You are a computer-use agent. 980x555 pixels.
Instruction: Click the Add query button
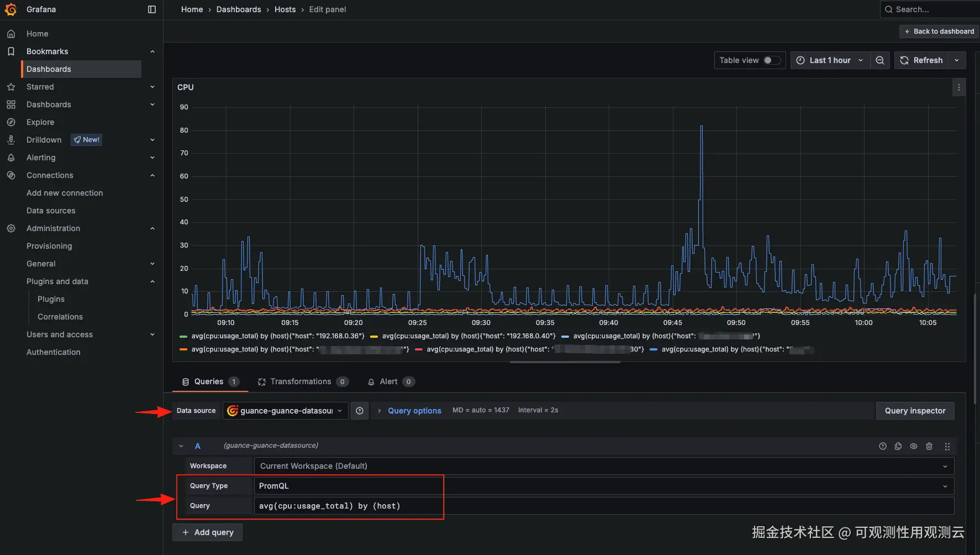[x=208, y=532]
